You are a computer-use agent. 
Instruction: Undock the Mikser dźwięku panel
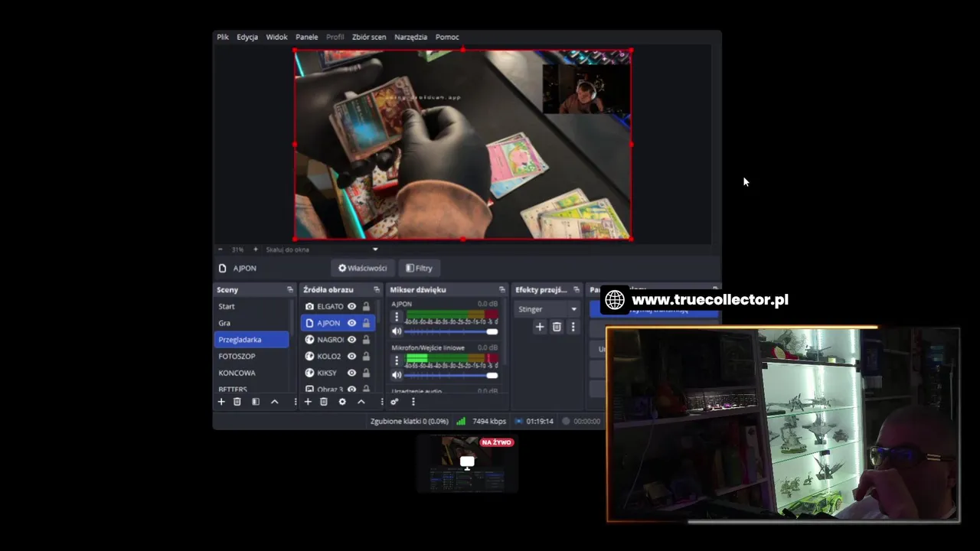[502, 290]
